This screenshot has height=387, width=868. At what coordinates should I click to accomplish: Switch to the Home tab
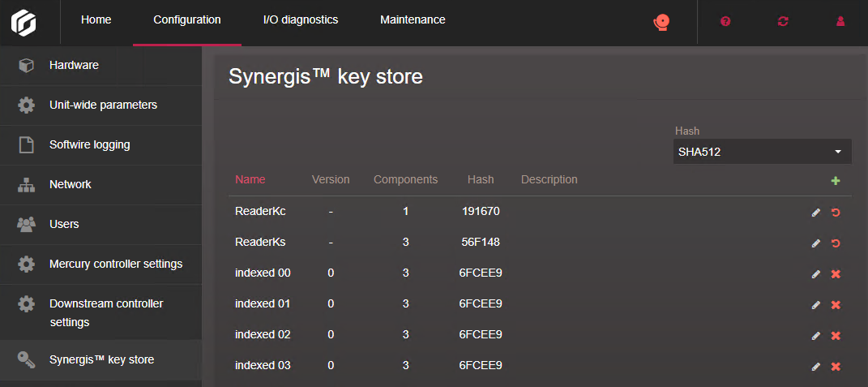coord(96,20)
